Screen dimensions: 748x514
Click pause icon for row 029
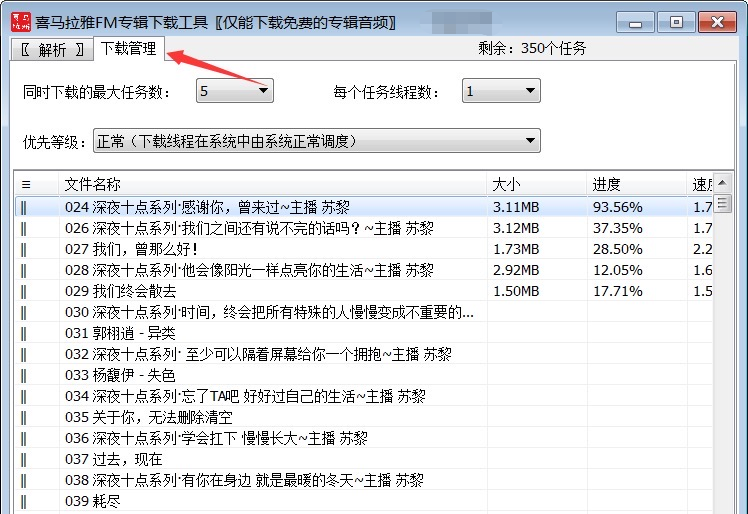pyautogui.click(x=24, y=292)
